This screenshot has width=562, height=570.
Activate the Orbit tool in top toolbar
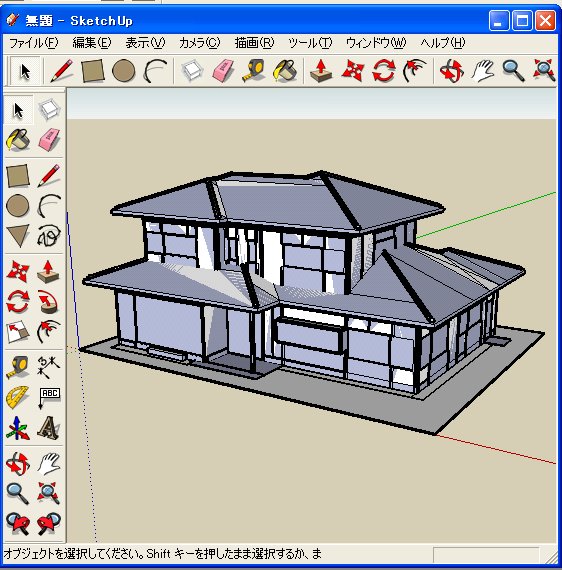[451, 71]
